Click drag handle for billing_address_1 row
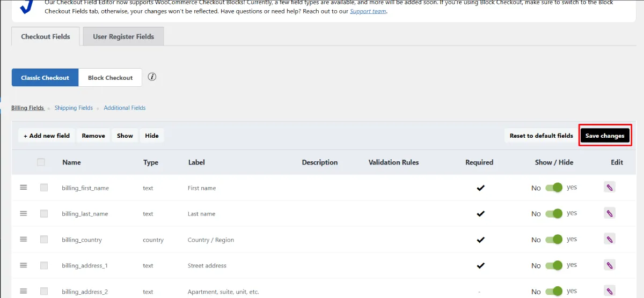This screenshot has width=644, height=298. [x=24, y=265]
